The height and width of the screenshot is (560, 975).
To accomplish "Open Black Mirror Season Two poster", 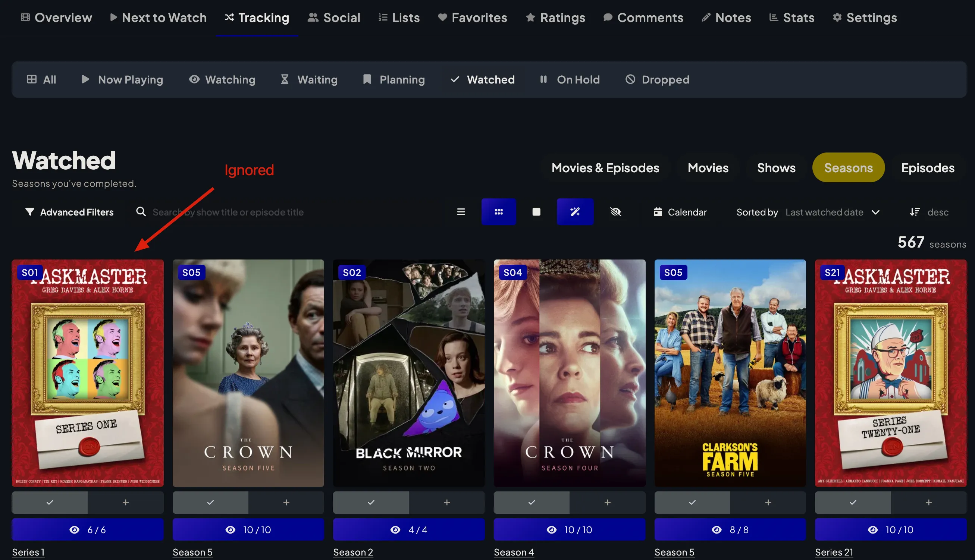I will pos(409,373).
